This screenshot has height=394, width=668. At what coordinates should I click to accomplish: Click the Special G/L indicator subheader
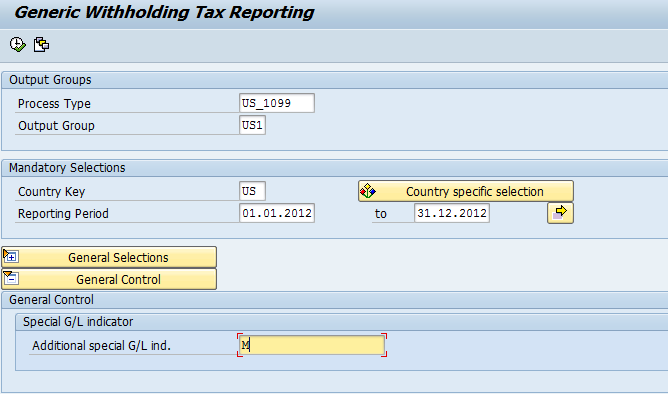[x=78, y=322]
